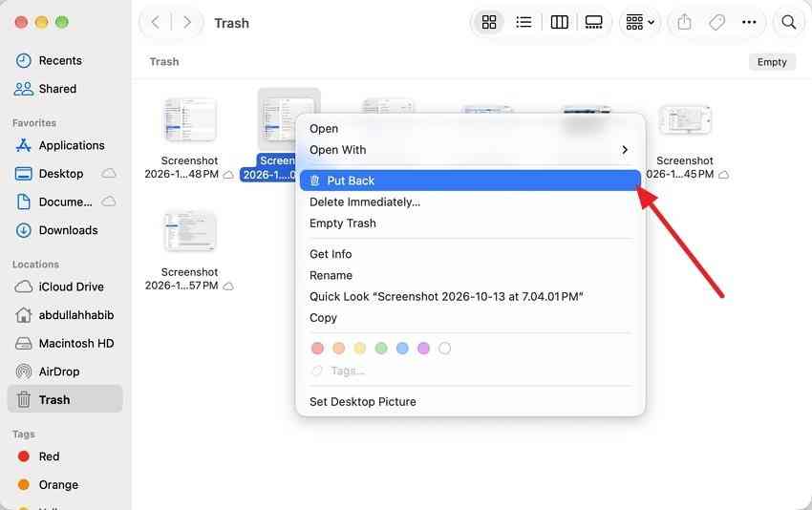Viewport: 812px width, 510px height.
Task: Go forward with the right chevron
Action: coord(187,22)
